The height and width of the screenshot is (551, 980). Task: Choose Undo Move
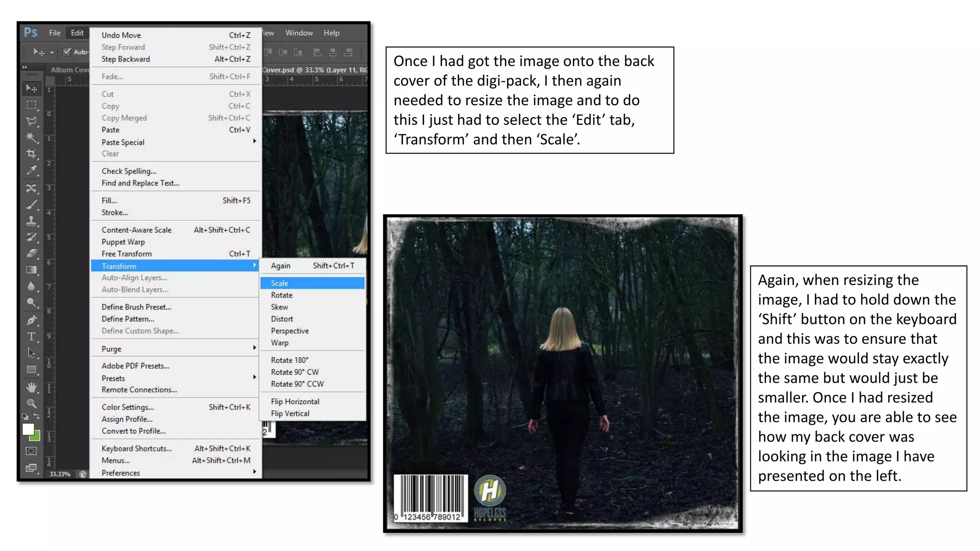[x=175, y=35]
